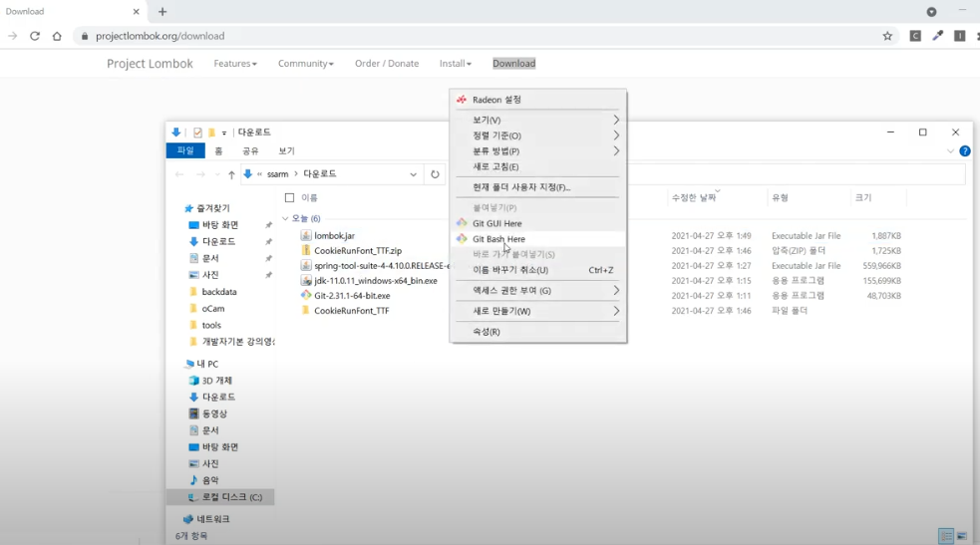Open 음악 under 내 PC
Screen dimensions: 980x545
pyautogui.click(x=210, y=480)
